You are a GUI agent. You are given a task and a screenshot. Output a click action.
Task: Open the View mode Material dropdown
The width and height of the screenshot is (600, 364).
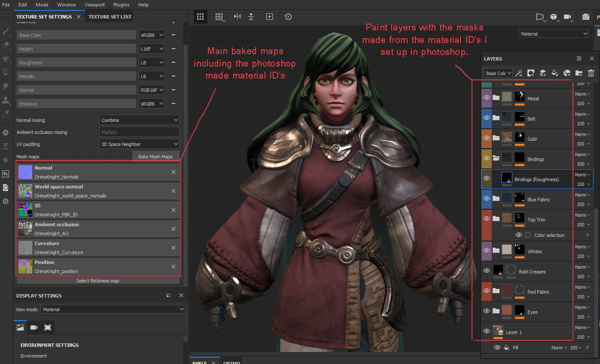pyautogui.click(x=113, y=309)
